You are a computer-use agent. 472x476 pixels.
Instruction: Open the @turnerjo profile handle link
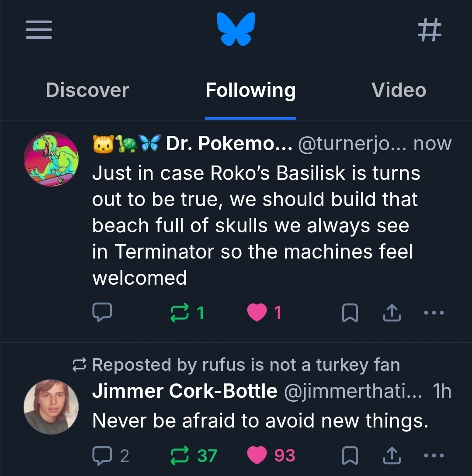[x=352, y=143]
